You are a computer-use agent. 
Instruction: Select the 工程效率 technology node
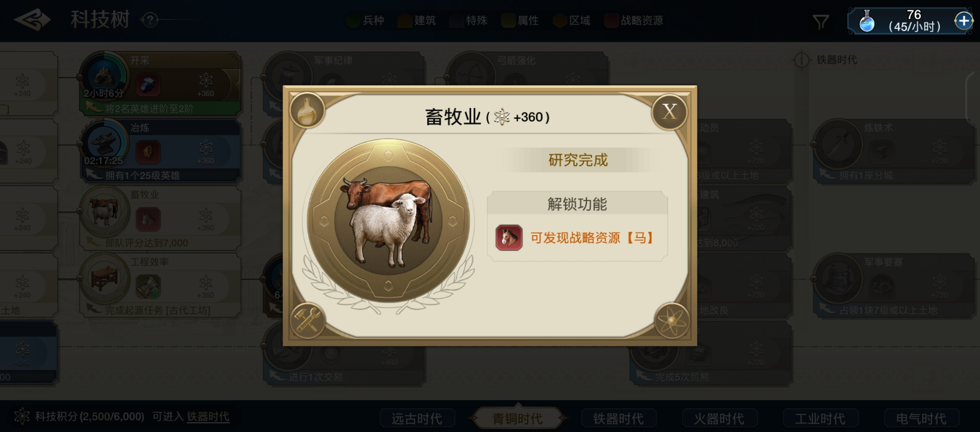point(160,285)
